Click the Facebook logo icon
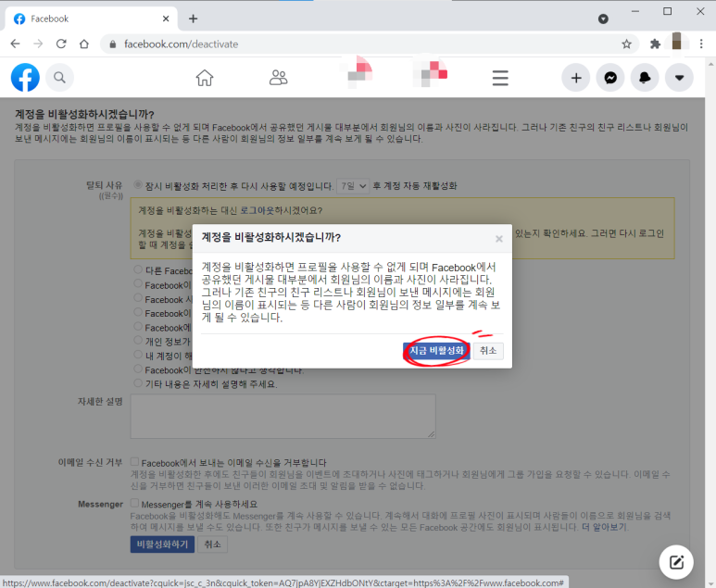The height and width of the screenshot is (588, 716). pyautogui.click(x=25, y=78)
